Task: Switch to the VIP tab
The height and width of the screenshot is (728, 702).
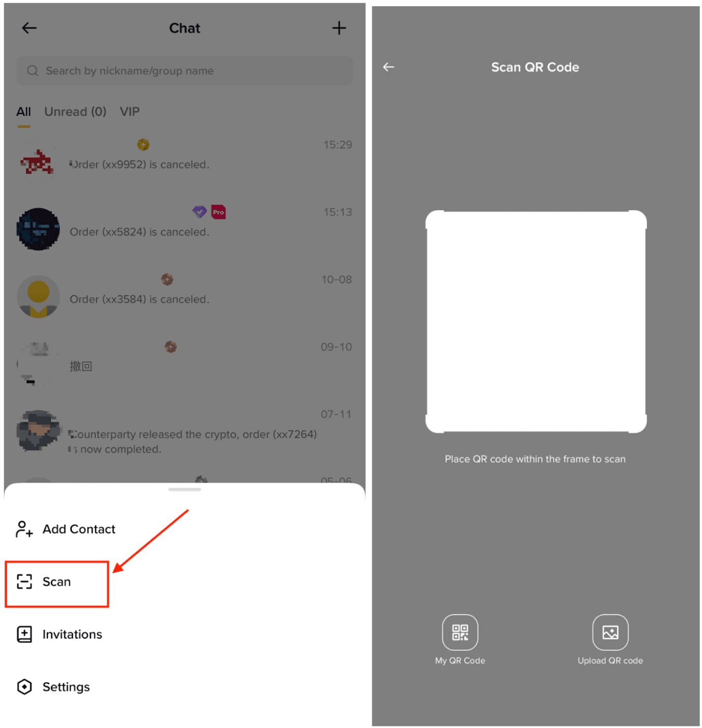Action: click(x=129, y=112)
